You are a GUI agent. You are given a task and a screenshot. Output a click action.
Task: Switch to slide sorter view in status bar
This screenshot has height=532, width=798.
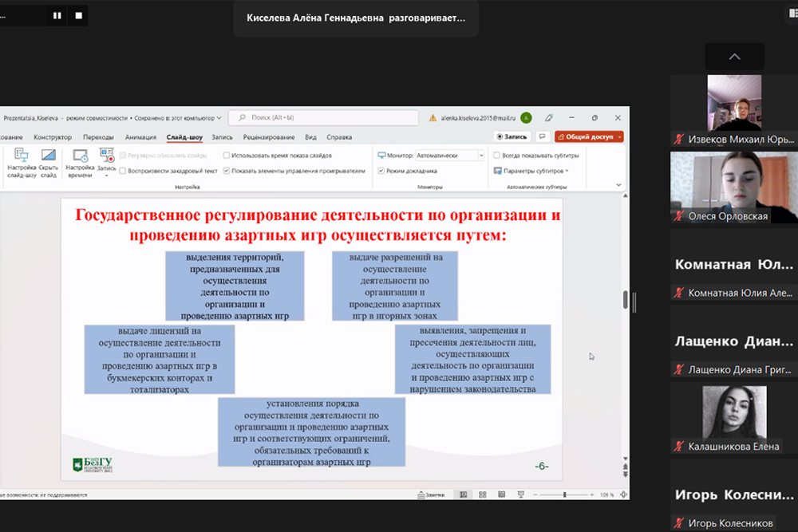[x=480, y=495]
